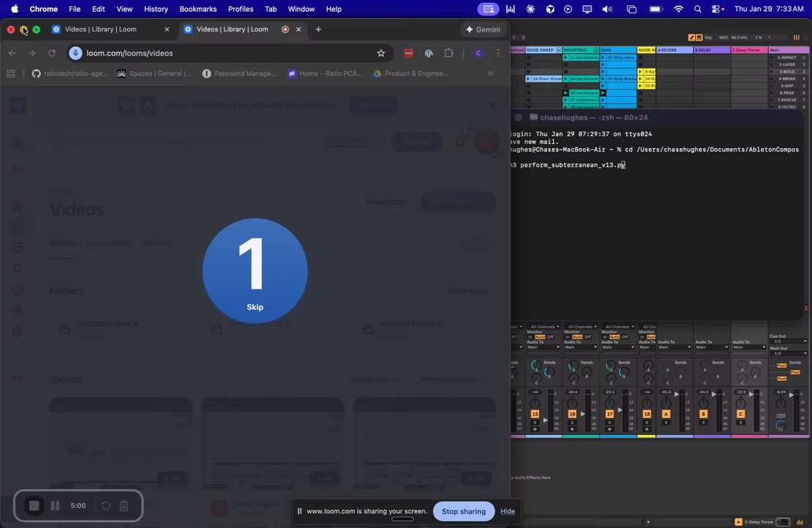Image resolution: width=812 pixels, height=528 pixels.
Task: Restart the Loom recording
Action: pos(106,506)
